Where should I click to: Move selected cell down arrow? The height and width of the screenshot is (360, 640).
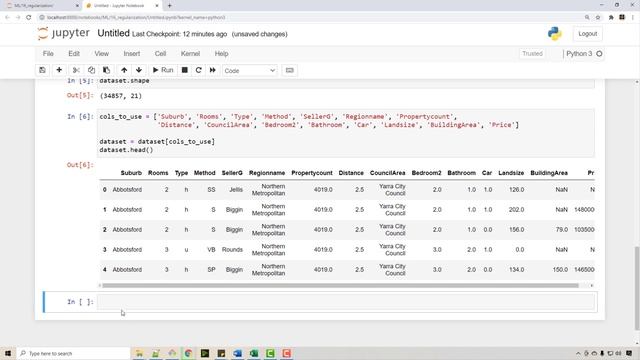coord(139,70)
